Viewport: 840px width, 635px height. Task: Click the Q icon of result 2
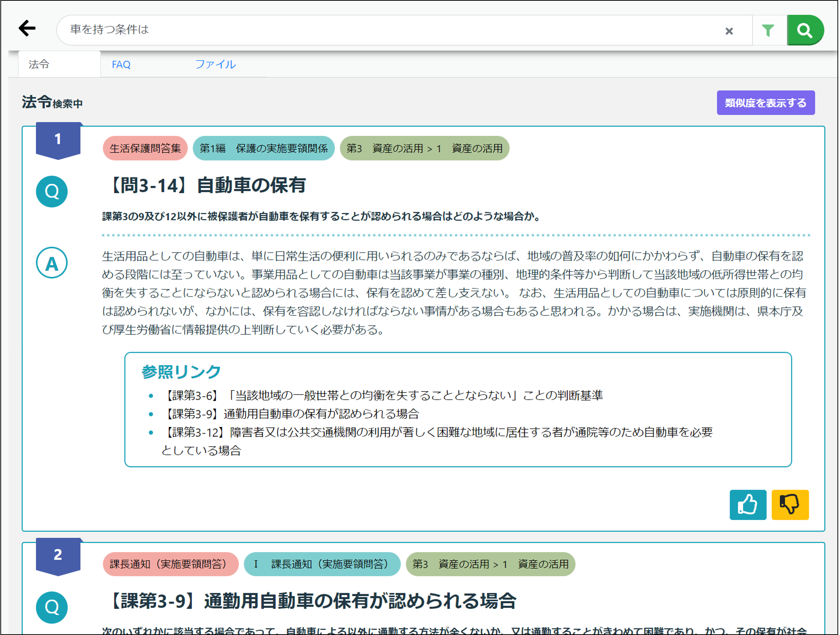52,607
